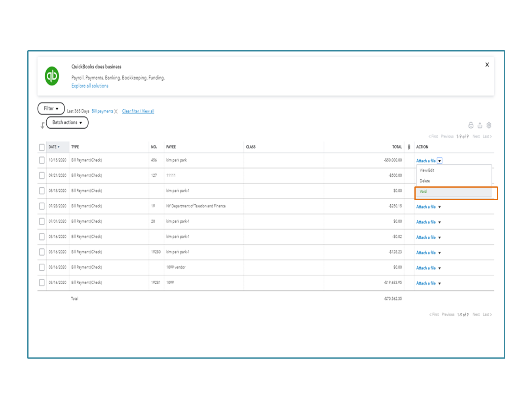
Task: Click Clear filter / View all link
Action: coord(138,111)
